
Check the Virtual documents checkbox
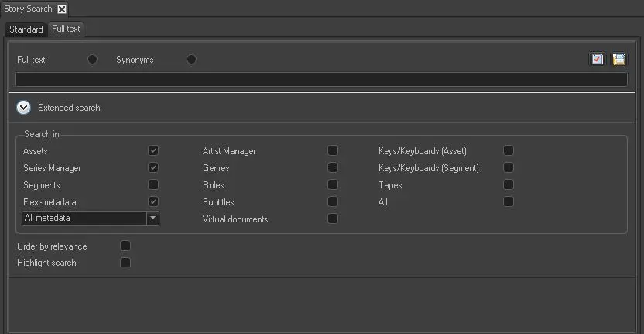coord(333,219)
